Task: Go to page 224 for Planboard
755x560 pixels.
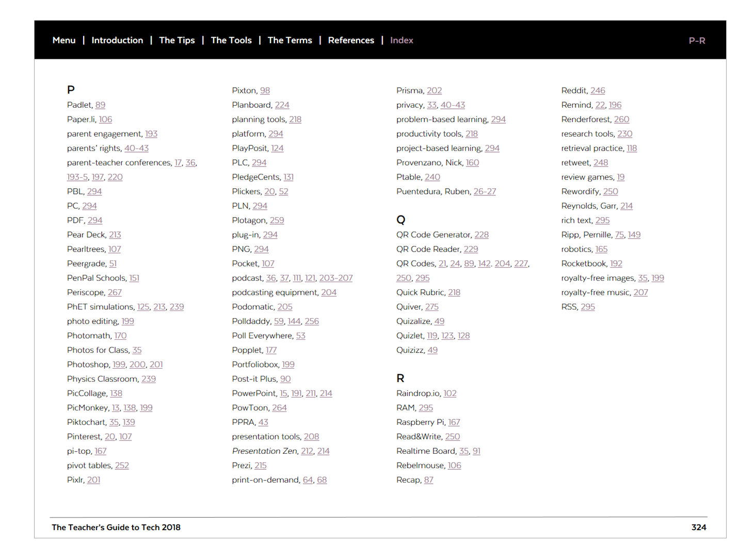Action: pyautogui.click(x=282, y=105)
